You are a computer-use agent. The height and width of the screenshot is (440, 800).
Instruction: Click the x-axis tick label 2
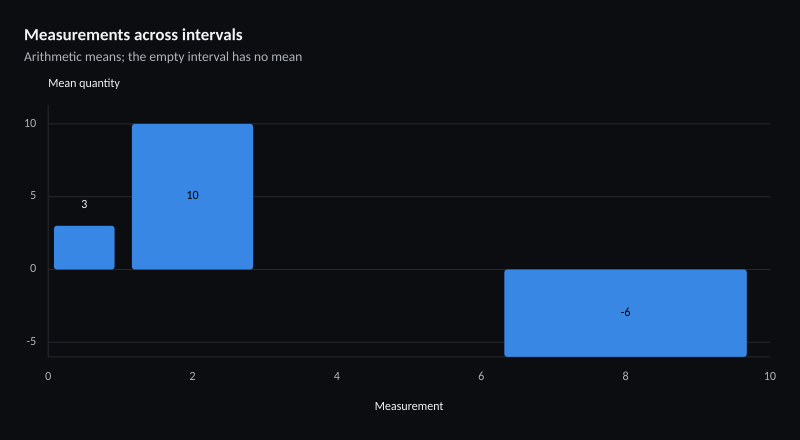(192, 377)
